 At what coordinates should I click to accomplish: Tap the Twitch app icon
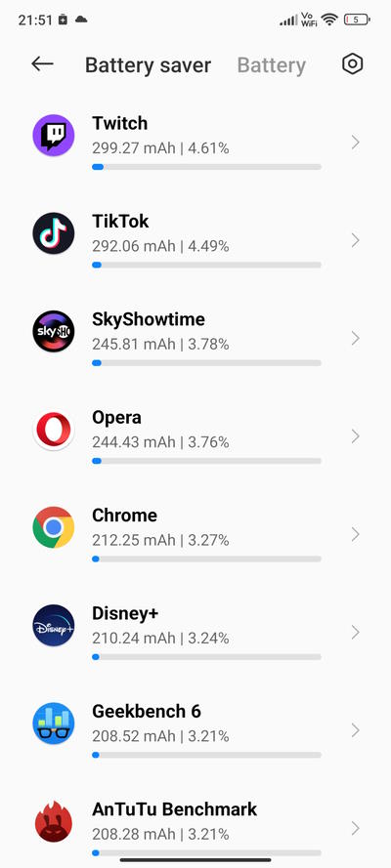(x=53, y=136)
